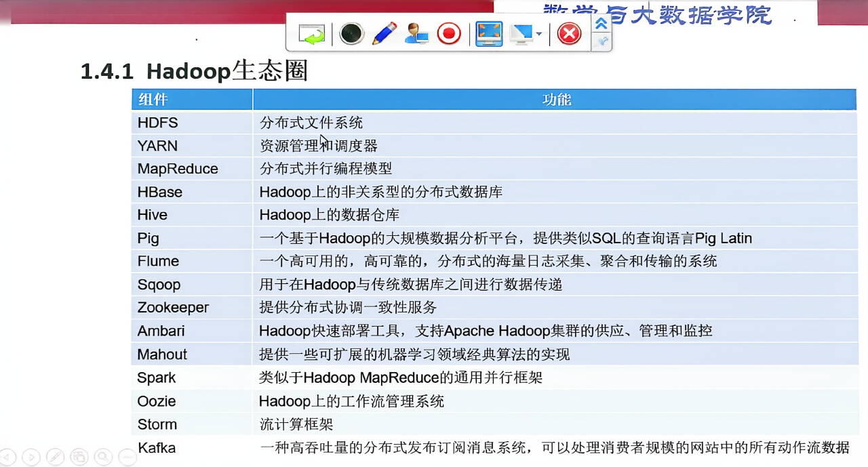The image size is (868, 467).
Task: Click the user with monitor icon
Action: pos(416,33)
